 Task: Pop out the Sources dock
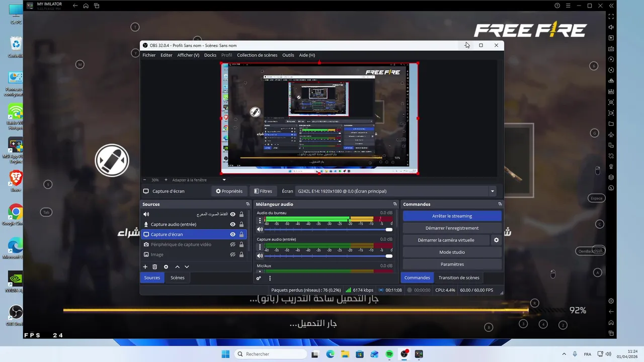pos(248,204)
